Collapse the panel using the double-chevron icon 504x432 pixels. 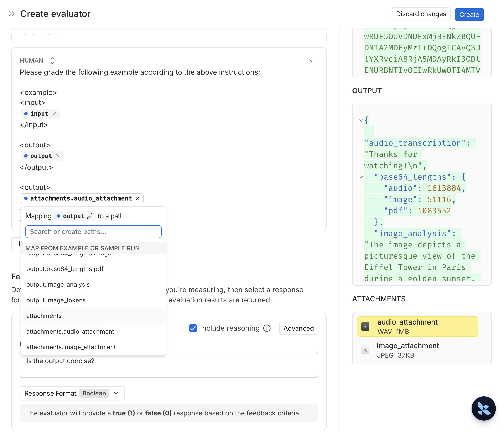[x=11, y=13]
